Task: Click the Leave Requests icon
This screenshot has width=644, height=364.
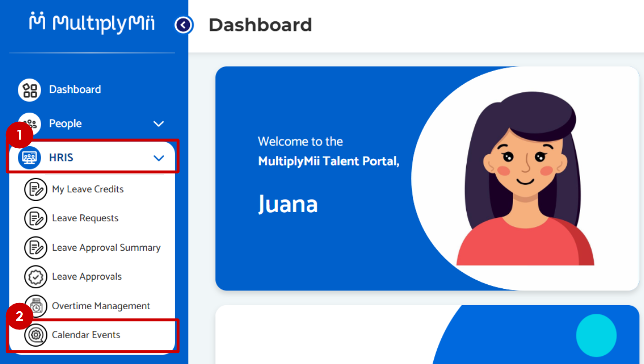Action: click(x=36, y=218)
